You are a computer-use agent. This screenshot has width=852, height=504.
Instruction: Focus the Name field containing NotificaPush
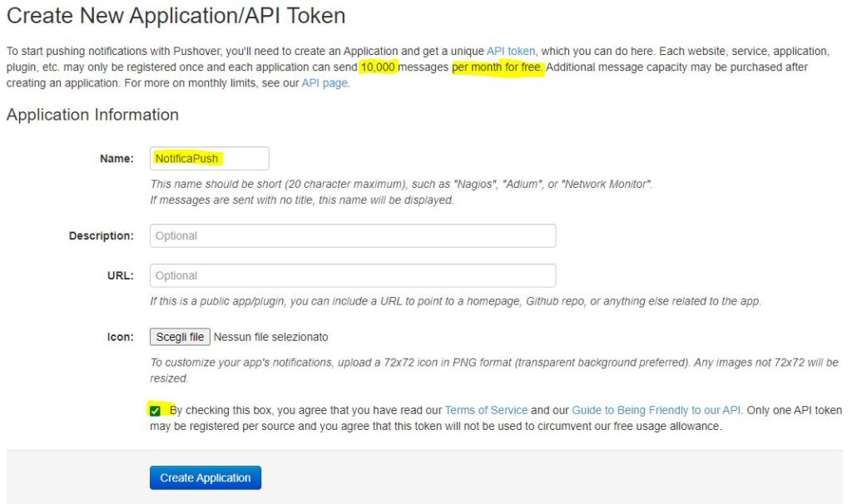coord(210,159)
